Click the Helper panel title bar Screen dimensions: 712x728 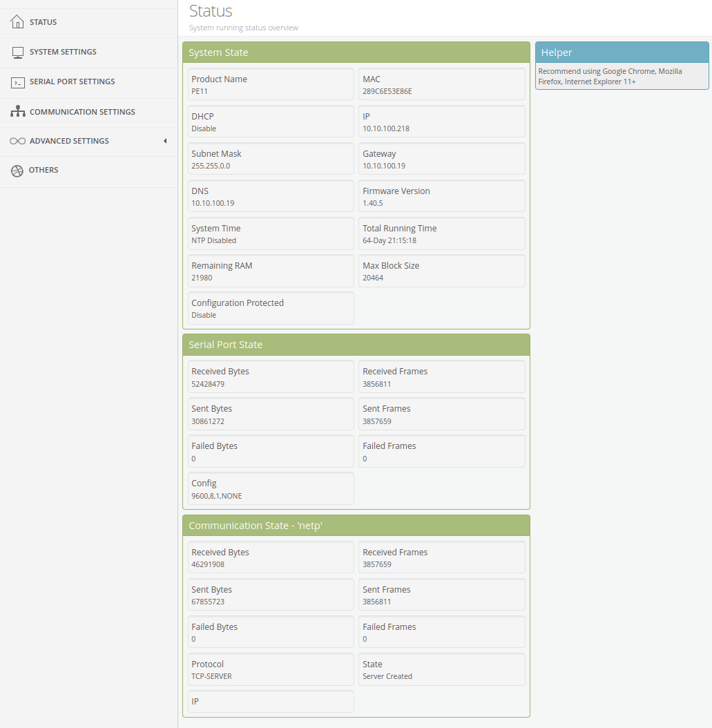click(x=621, y=52)
